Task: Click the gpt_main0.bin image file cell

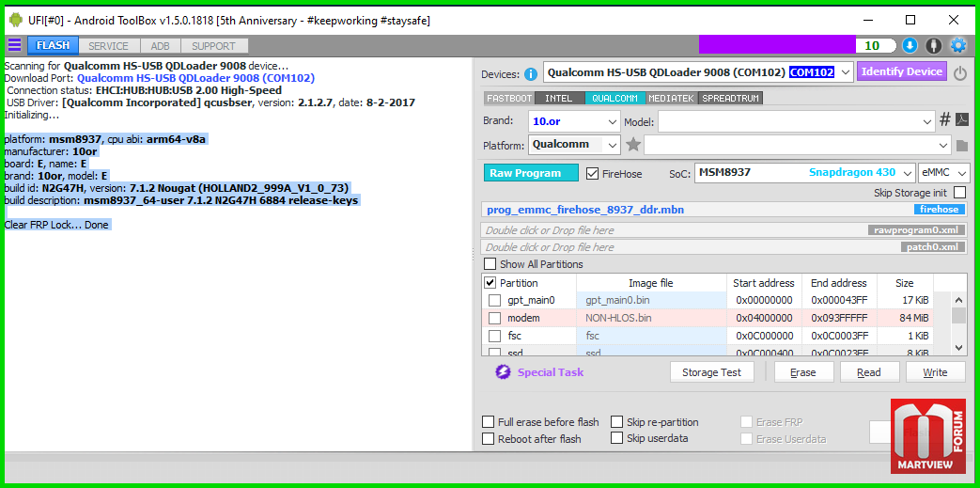Action: coord(651,300)
